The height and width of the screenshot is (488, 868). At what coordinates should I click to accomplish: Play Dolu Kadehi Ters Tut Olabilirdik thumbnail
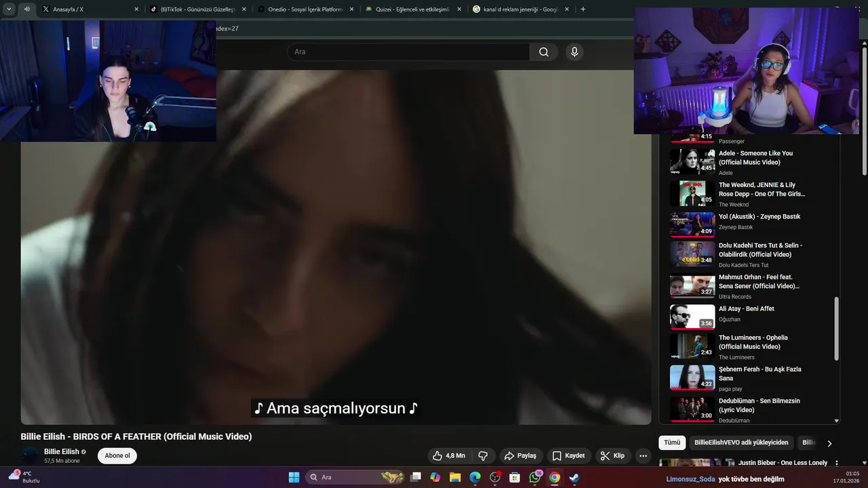(692, 254)
